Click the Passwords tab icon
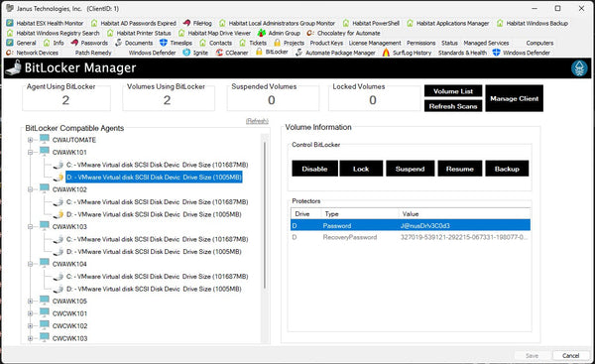 [x=74, y=43]
